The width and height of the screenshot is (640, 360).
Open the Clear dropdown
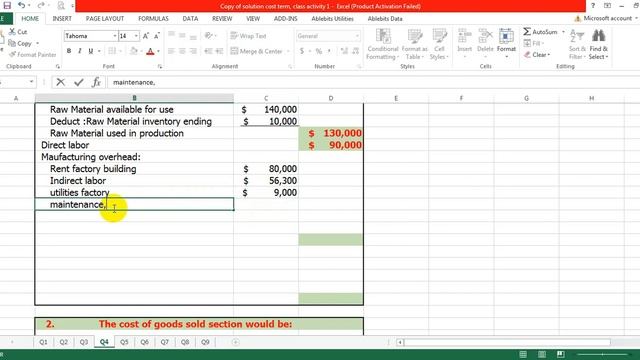(537, 55)
